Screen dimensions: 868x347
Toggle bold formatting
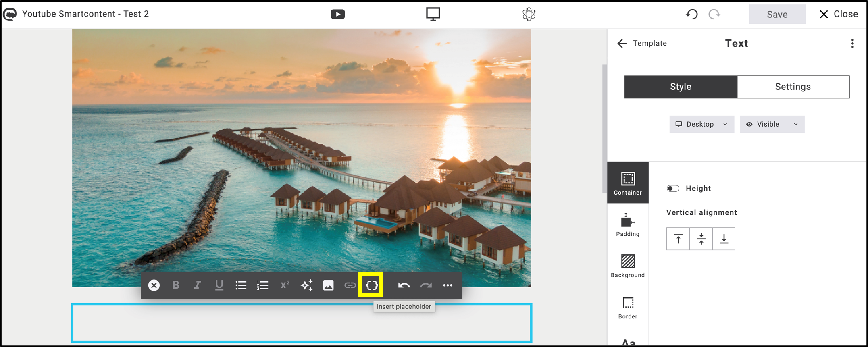pos(176,285)
